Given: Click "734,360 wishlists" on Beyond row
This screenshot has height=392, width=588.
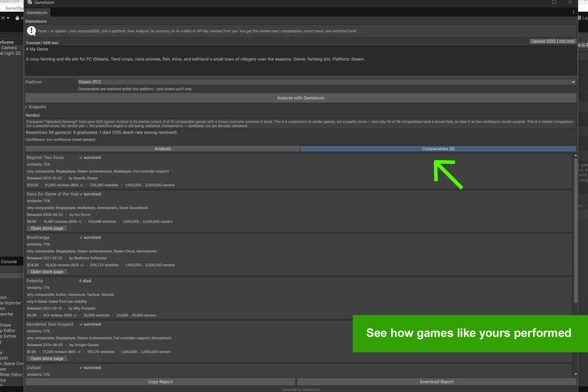Looking at the screenshot, I should 104,185.
